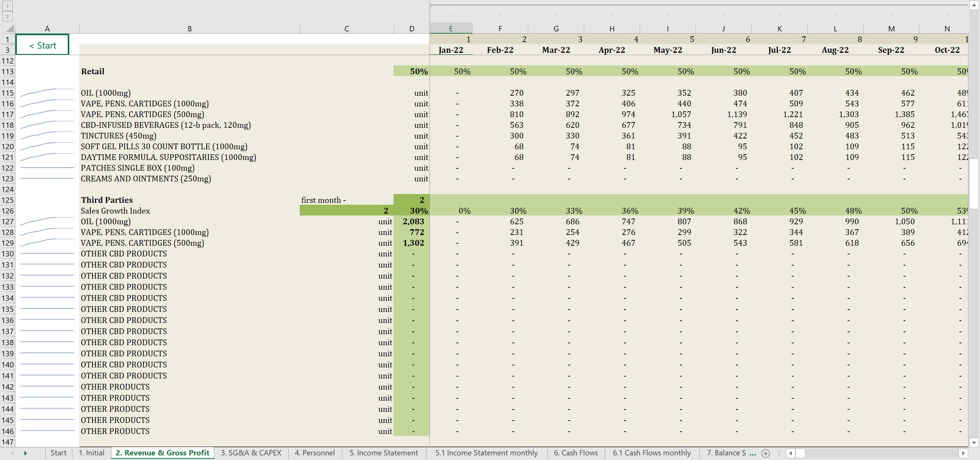This screenshot has height=460, width=980.
Task: Select the Retail 50% green cell in column D
Action: (x=412, y=71)
